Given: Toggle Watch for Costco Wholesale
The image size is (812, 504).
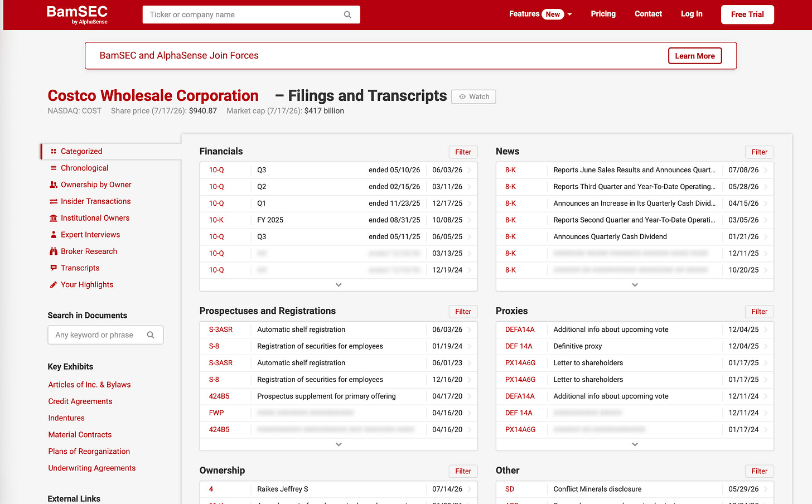Looking at the screenshot, I should (x=473, y=96).
